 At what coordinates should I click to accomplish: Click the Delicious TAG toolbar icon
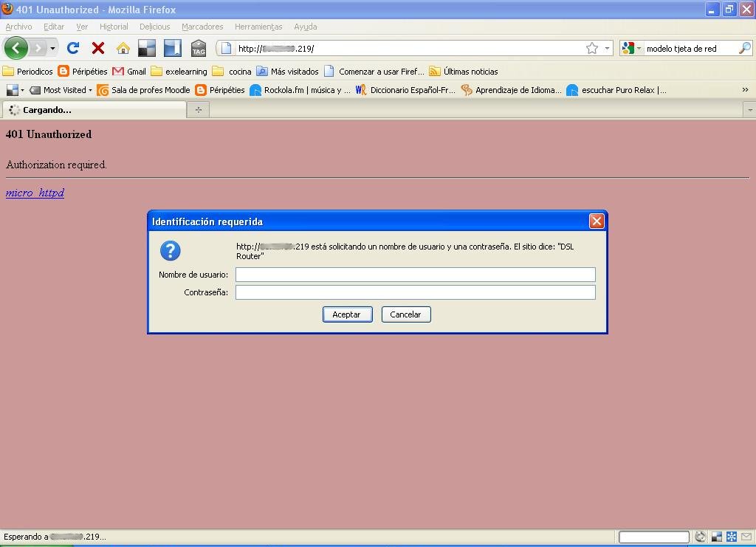(x=198, y=48)
